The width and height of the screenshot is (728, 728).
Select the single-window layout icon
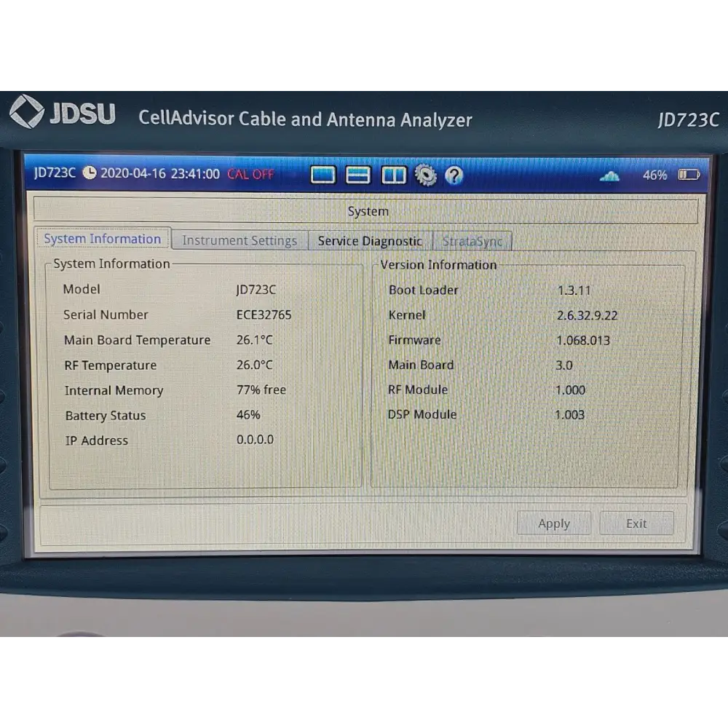point(323,175)
